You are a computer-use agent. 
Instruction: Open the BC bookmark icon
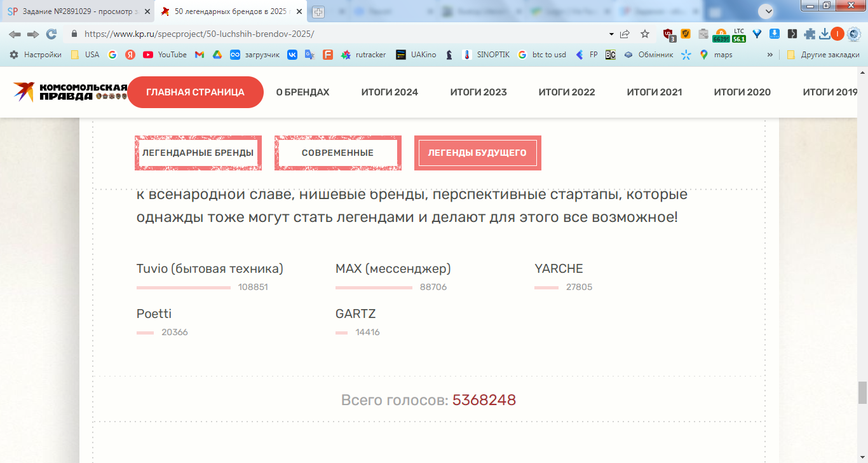tap(611, 55)
